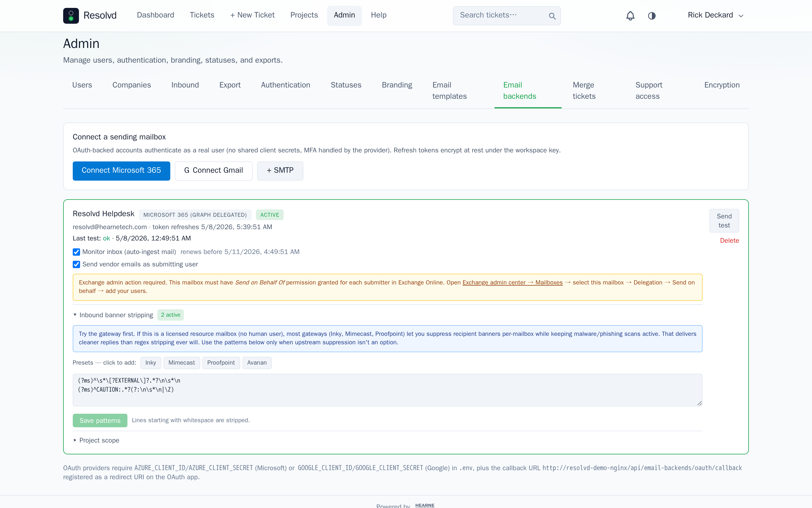Expand the Project scope section
Viewport: 812px width, 508px height.
96,440
